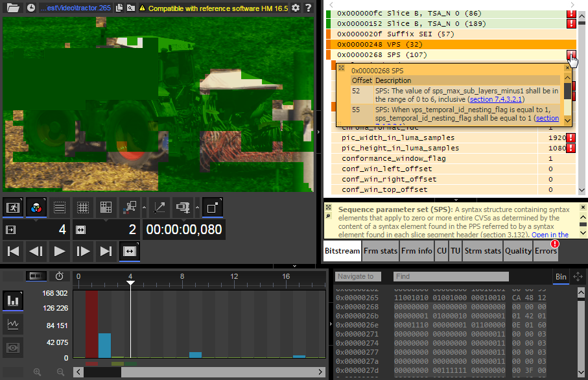Follow the "Open in the" link
588x380 pixels.
[x=550, y=235]
